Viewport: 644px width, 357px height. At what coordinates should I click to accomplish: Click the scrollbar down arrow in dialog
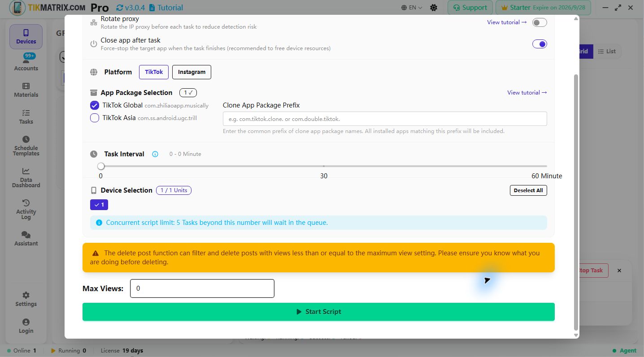pyautogui.click(x=576, y=335)
